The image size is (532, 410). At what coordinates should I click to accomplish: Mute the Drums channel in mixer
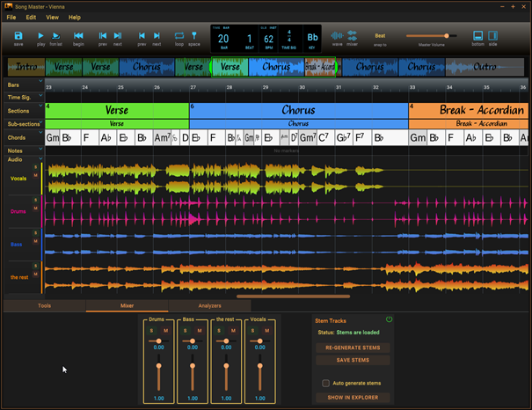[165, 330]
